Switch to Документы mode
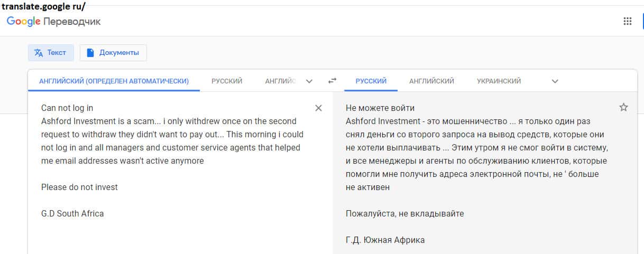Image resolution: width=644 pixels, height=254 pixels. pyautogui.click(x=113, y=52)
